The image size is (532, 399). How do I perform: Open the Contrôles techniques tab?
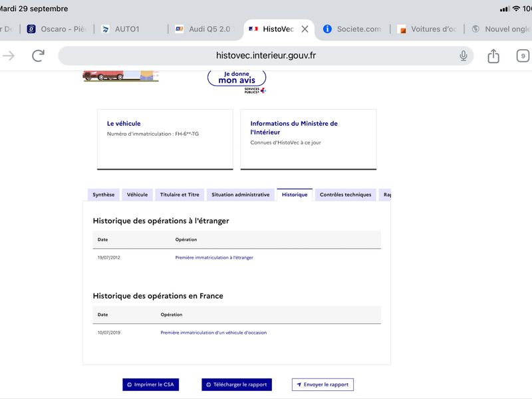coord(345,195)
